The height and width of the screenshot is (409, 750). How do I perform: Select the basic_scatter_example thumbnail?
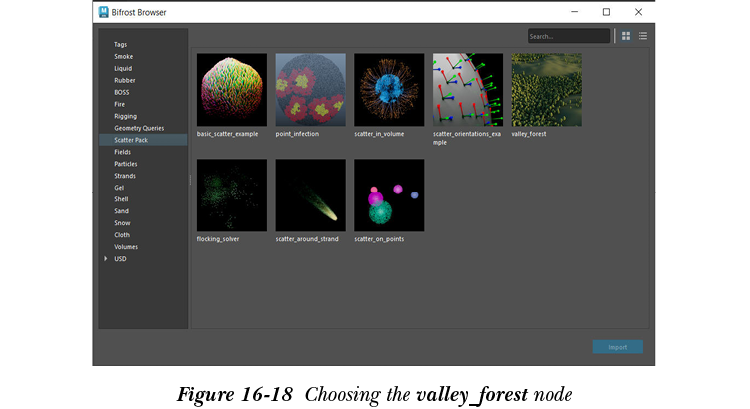pyautogui.click(x=232, y=90)
